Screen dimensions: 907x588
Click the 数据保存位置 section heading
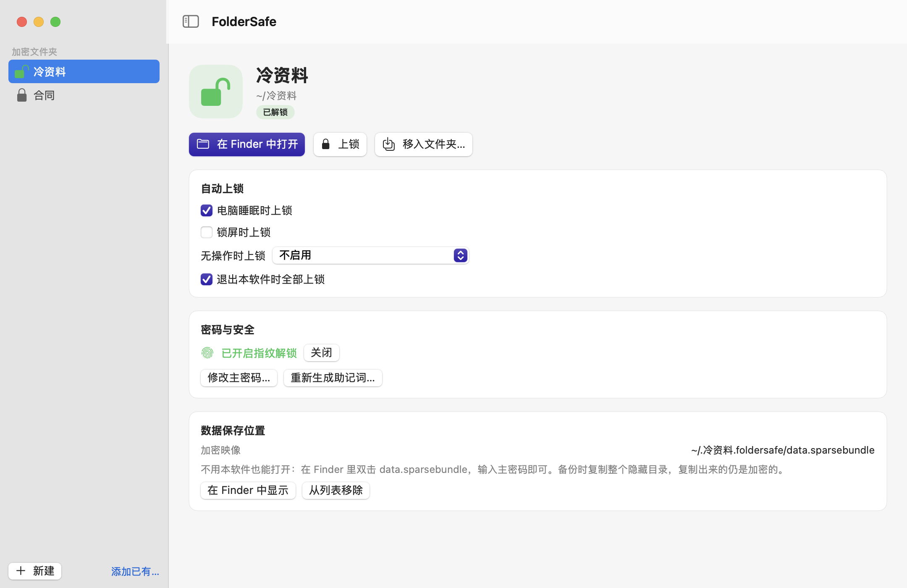tap(233, 430)
